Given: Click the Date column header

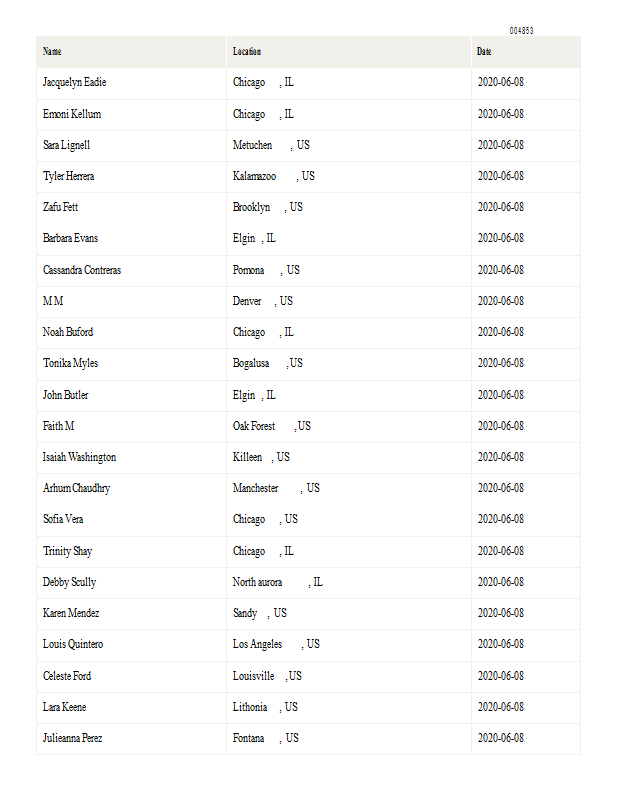Looking at the screenshot, I should (x=484, y=52).
